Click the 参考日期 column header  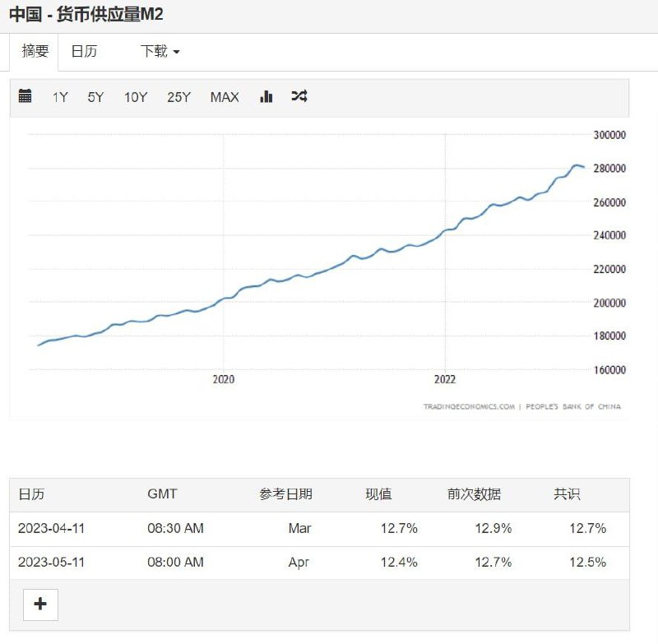[285, 494]
